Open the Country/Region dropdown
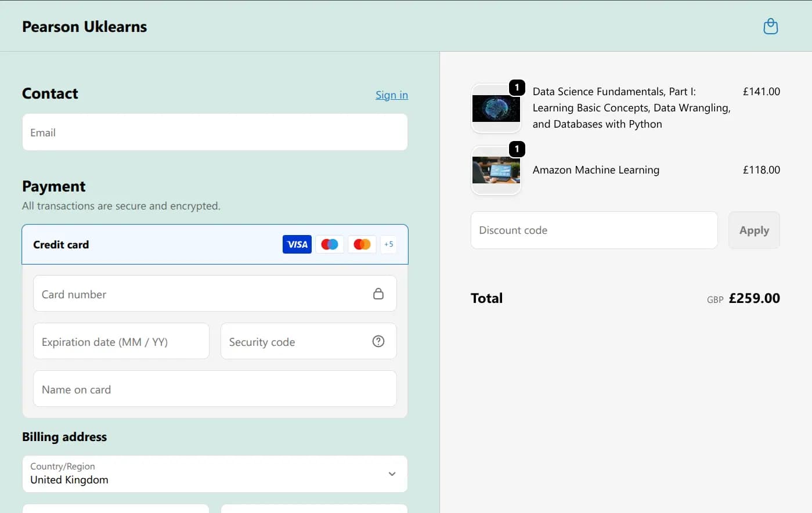The height and width of the screenshot is (513, 812). coord(215,474)
